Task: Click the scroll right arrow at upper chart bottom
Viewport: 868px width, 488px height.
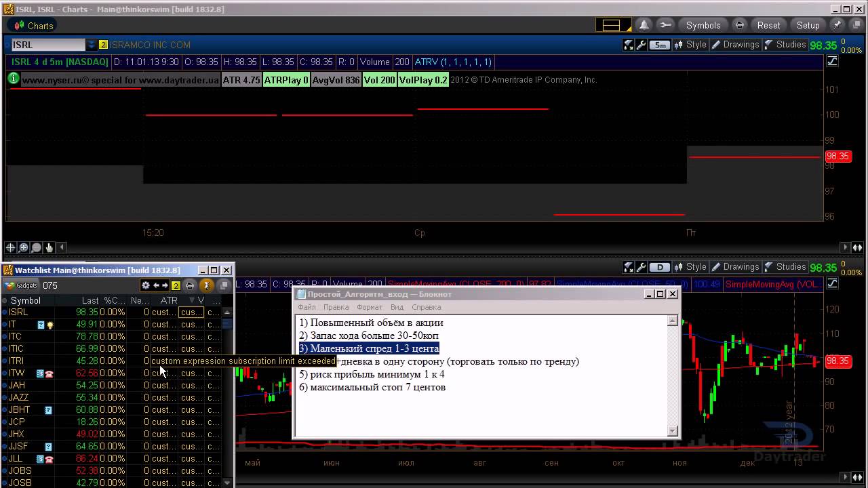Action: coord(845,247)
